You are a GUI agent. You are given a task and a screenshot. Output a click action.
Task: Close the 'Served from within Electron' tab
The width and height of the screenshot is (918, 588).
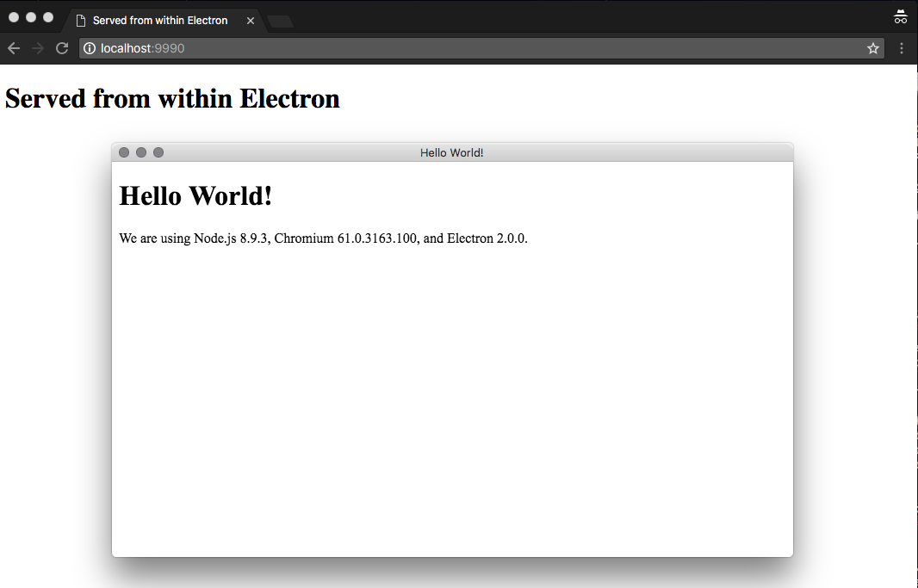251,21
